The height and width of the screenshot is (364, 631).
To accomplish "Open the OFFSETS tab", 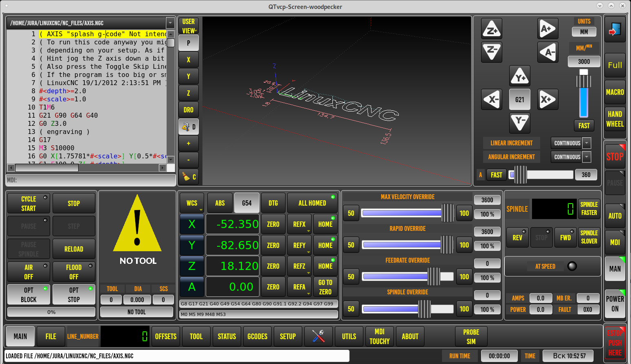I will pos(166,336).
